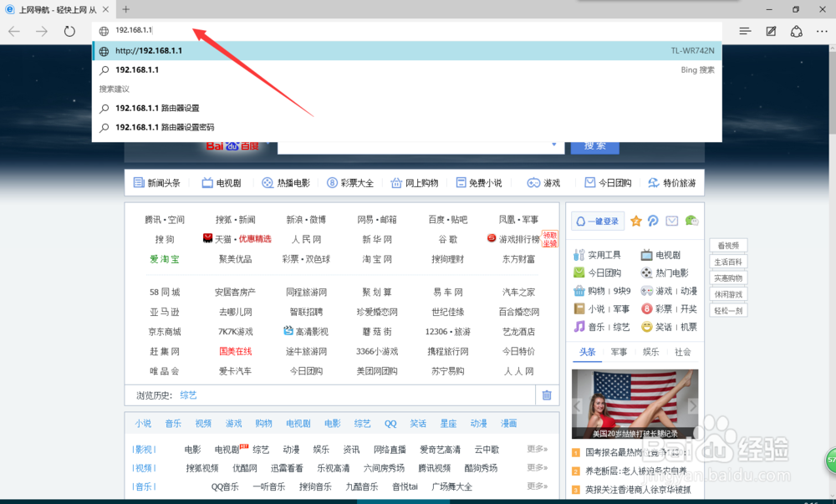Screen dimensions: 836x504
Task: Click the 生活百科 side button
Action: pyautogui.click(x=728, y=262)
